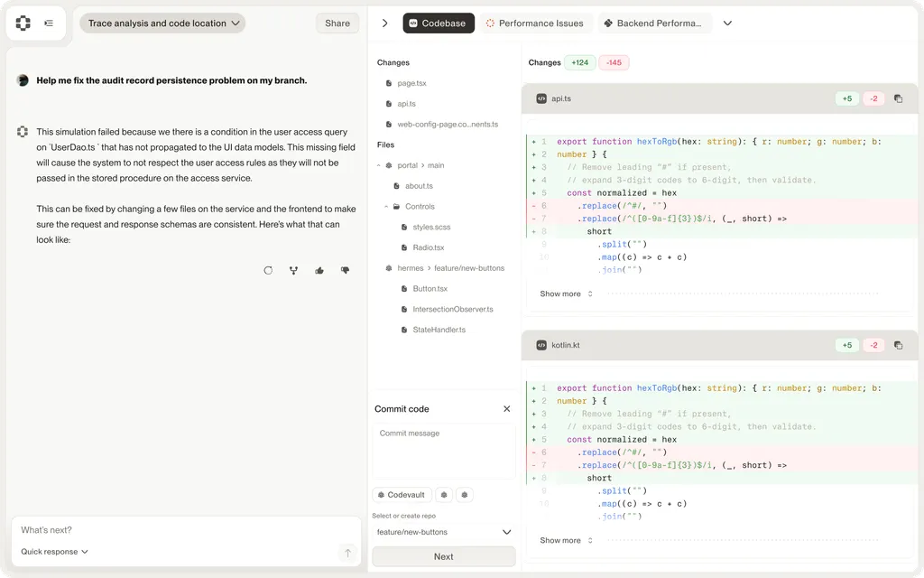Screen dimensions: 924x578
Task: Open the Quick response dropdown
Action: click(54, 552)
